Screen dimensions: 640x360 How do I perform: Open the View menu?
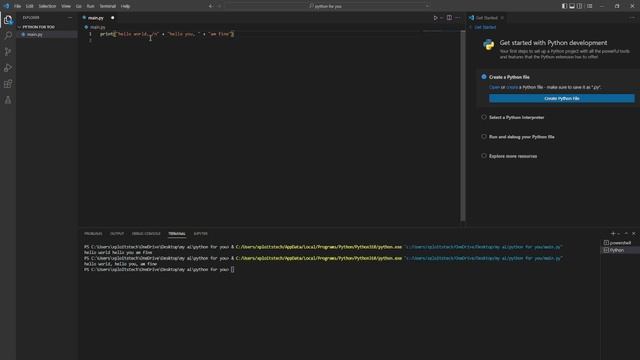tap(66, 6)
